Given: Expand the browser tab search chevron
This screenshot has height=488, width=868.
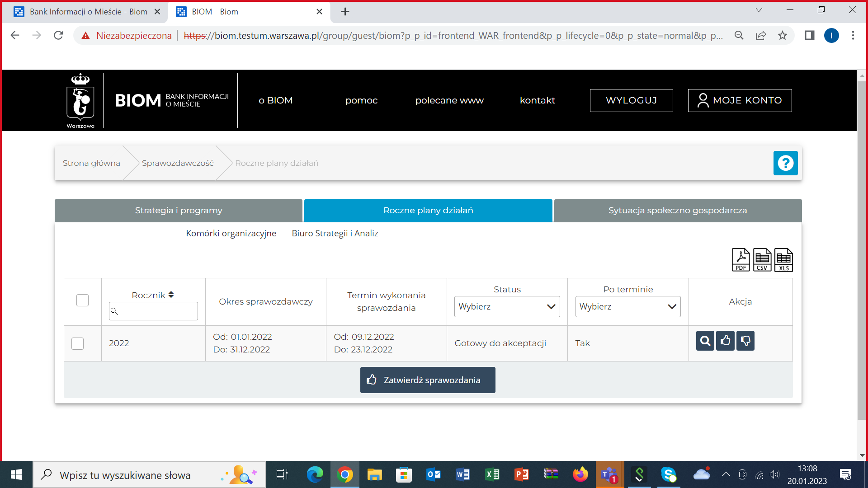Looking at the screenshot, I should coord(759,10).
